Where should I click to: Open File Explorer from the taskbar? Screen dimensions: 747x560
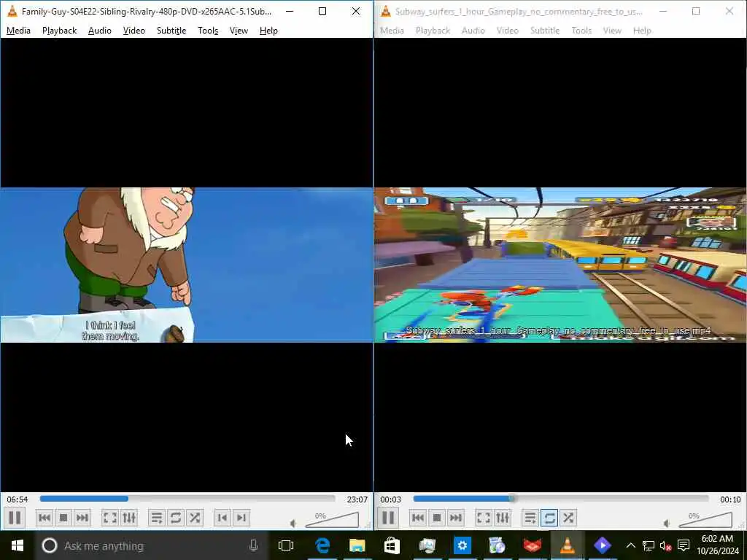[x=357, y=545]
